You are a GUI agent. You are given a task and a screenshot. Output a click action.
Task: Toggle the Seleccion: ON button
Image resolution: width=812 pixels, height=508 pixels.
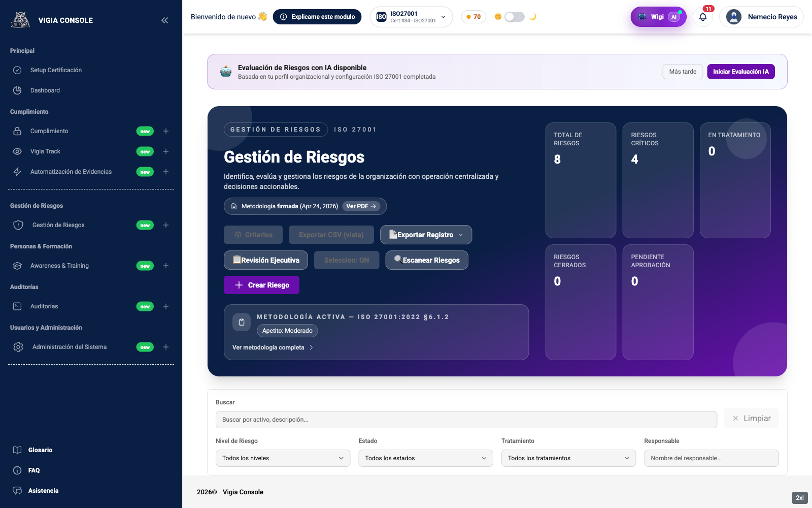click(347, 260)
